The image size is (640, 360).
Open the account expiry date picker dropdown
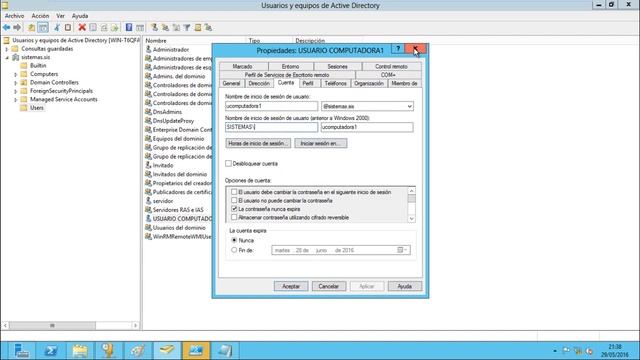tap(402, 250)
